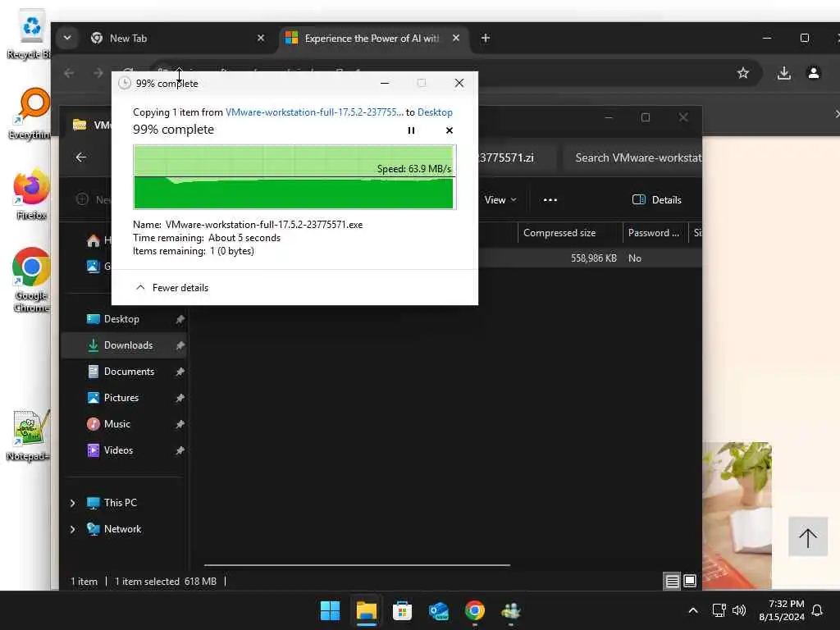Switch to details list view icon
This screenshot has height=630, width=840.
click(672, 581)
